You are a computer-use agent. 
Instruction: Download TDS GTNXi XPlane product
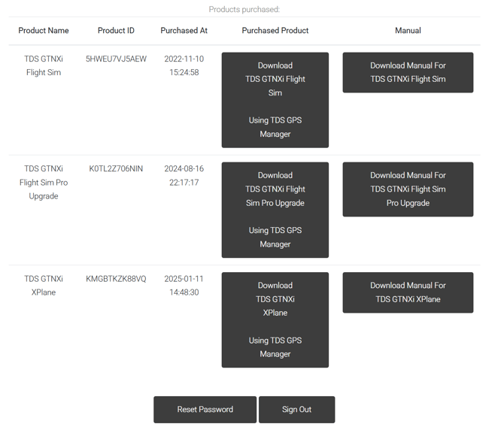(275, 319)
